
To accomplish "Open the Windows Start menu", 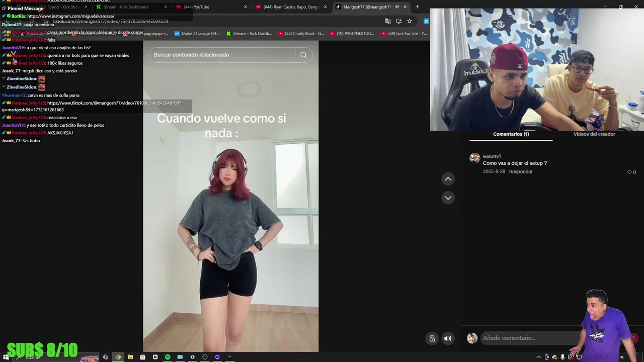I will (6, 357).
